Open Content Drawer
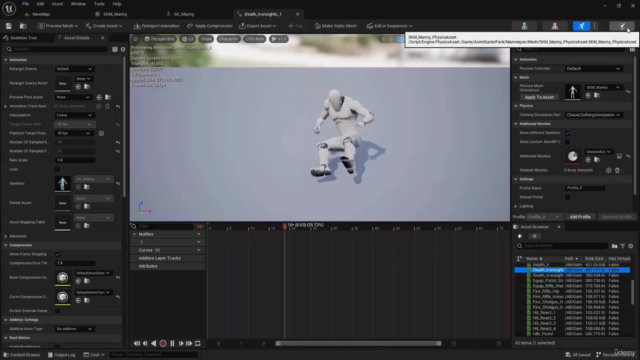The height and width of the screenshot is (360, 640). [x=22, y=355]
